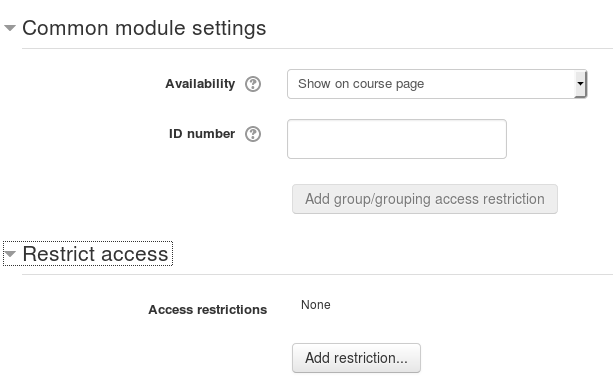Click the 'Availability' field label

(x=200, y=84)
